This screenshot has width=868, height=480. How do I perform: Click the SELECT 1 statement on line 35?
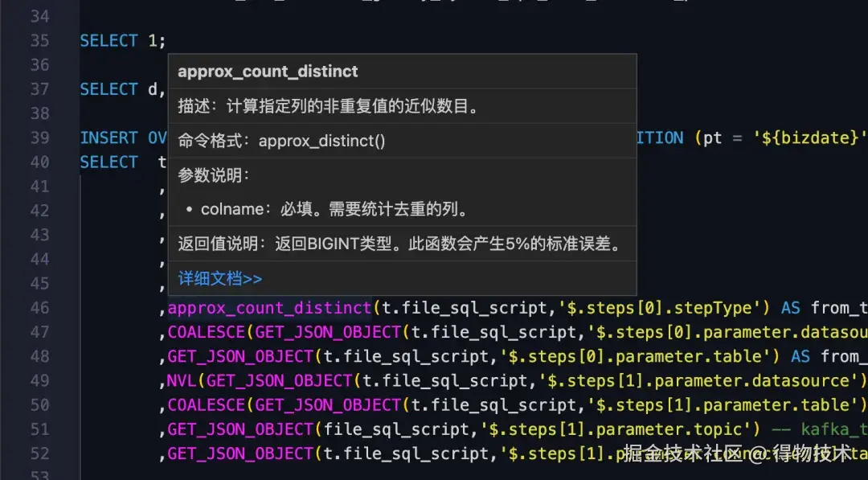pos(121,40)
